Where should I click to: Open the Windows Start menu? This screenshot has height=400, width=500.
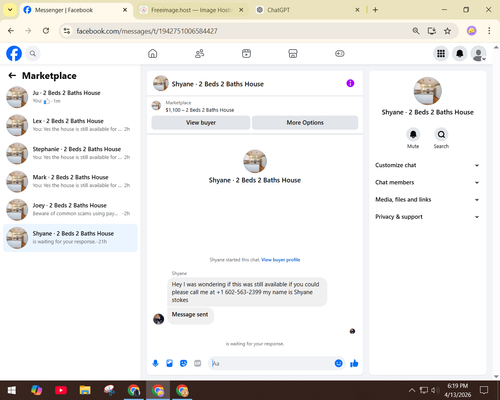click(12, 390)
